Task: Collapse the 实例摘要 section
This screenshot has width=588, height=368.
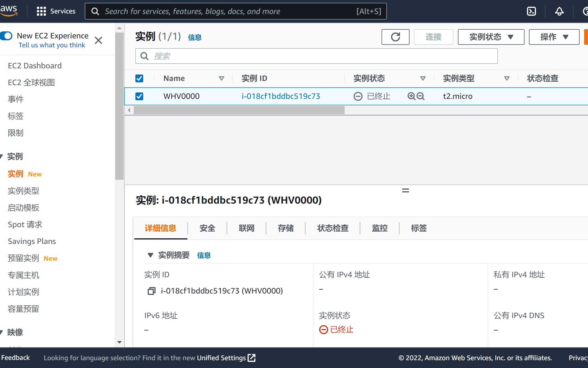Action: [150, 255]
